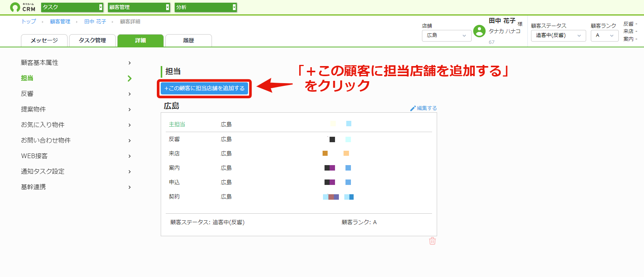This screenshot has width=644, height=277.
Task: Click 顧客ランク: A text in panel
Action: (x=359, y=222)
